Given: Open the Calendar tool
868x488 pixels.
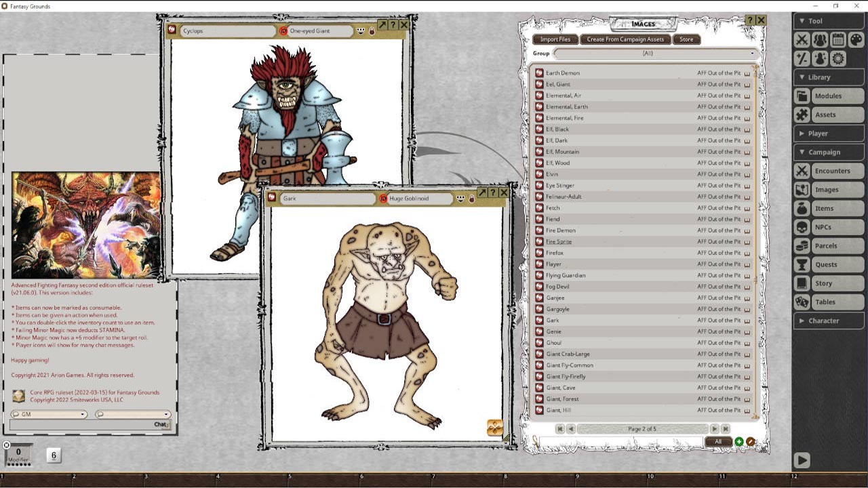Looking at the screenshot, I should (838, 39).
